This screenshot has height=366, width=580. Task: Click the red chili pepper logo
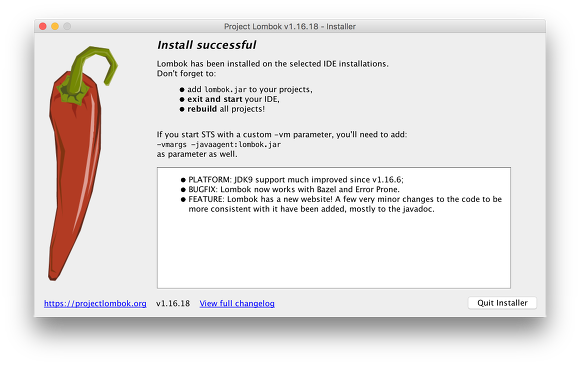tap(82, 163)
